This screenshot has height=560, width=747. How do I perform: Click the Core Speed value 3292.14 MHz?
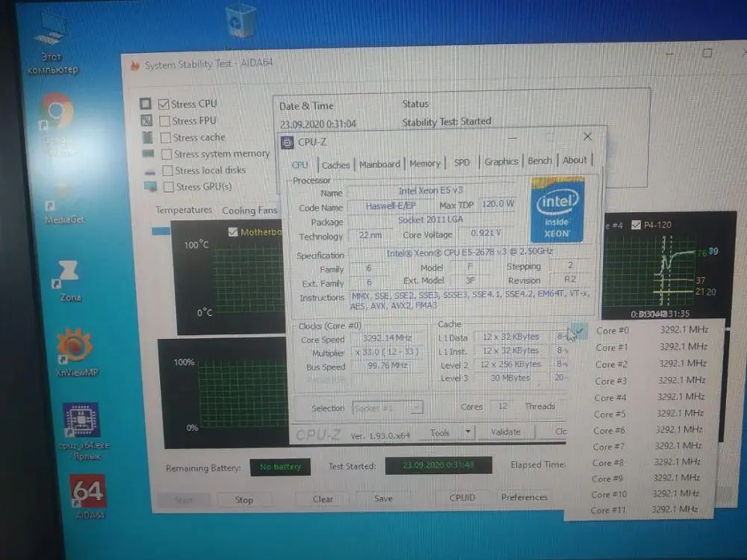(x=387, y=338)
